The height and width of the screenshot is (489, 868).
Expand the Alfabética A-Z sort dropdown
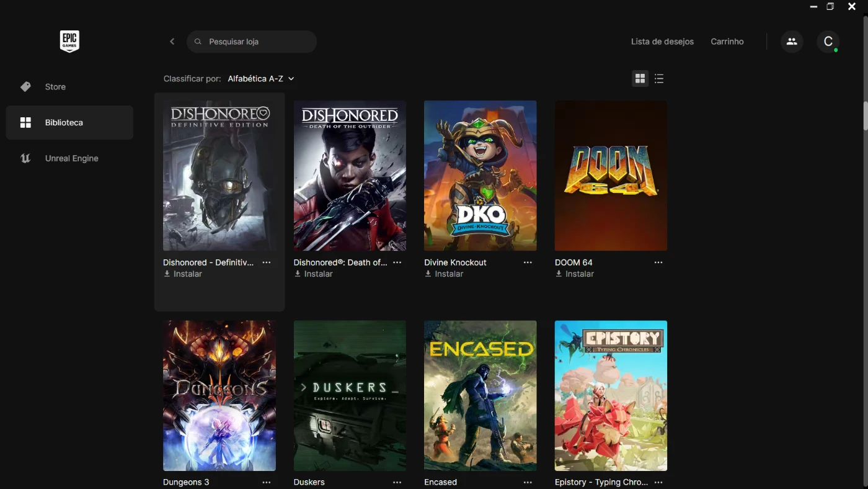click(x=261, y=79)
